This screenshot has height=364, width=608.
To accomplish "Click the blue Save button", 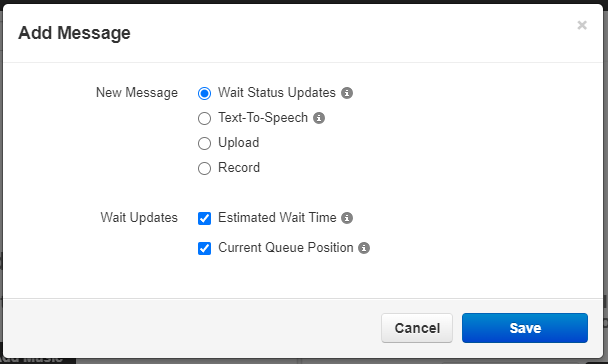I will pos(525,328).
